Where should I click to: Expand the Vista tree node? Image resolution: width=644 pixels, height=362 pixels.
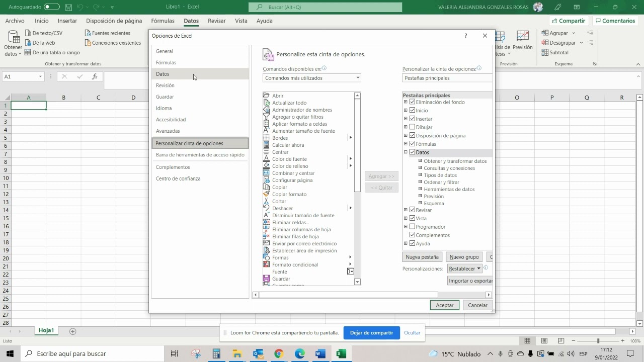point(406,218)
